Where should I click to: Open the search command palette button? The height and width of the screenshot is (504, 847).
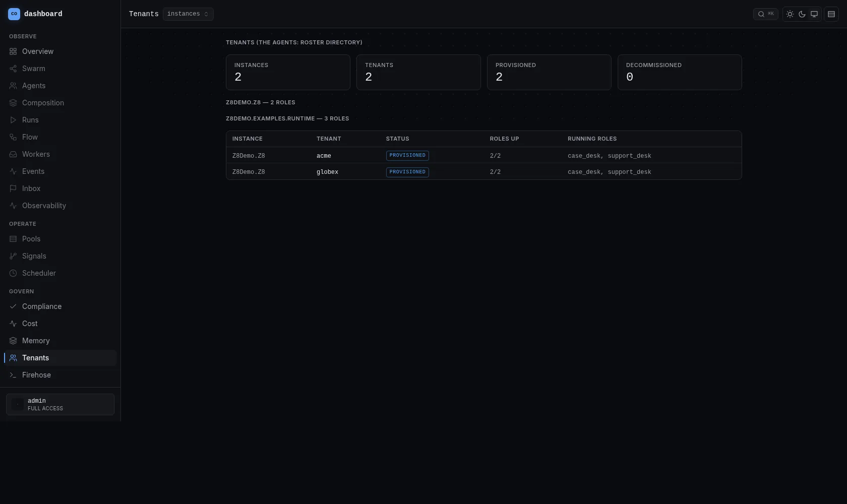765,14
